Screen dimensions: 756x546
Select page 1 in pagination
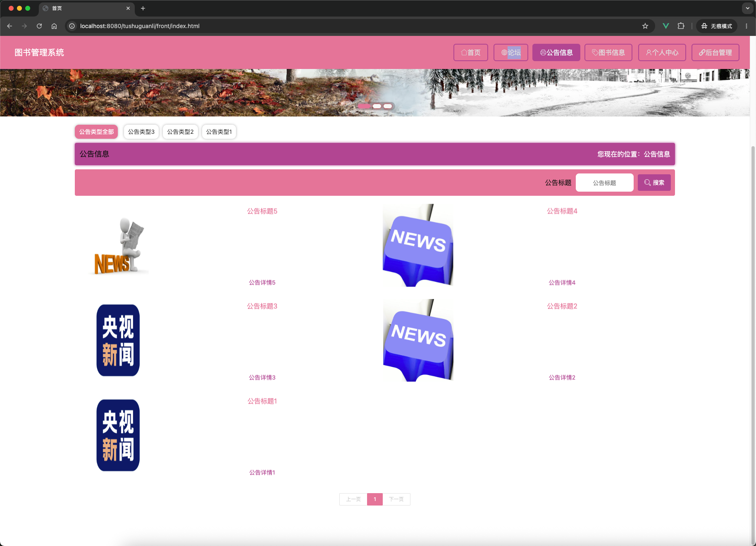click(375, 499)
